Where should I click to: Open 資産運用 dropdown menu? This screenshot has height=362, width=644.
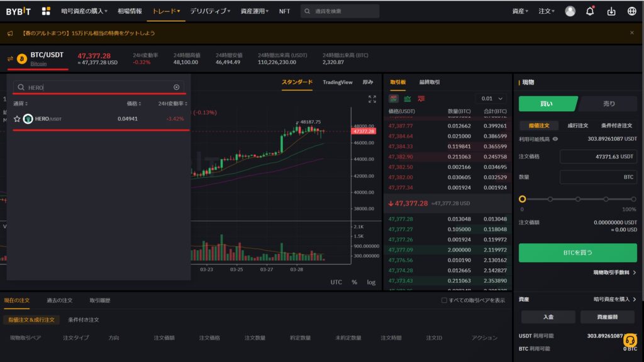pos(254,11)
